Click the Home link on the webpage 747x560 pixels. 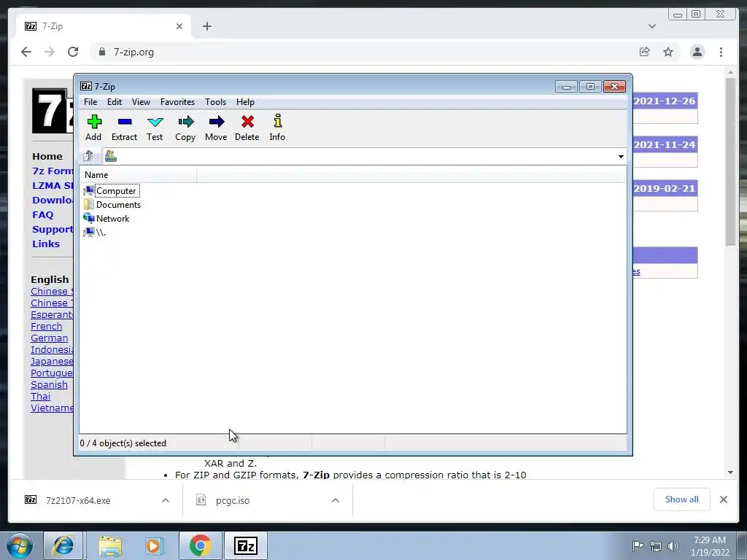(47, 156)
